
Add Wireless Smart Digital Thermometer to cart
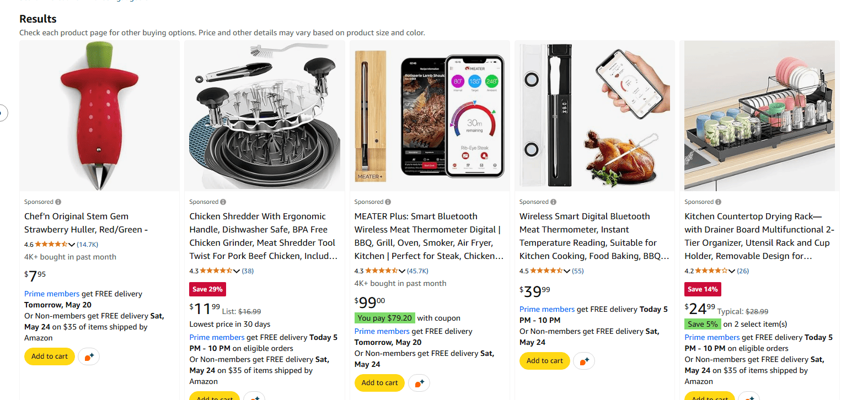[x=544, y=361]
